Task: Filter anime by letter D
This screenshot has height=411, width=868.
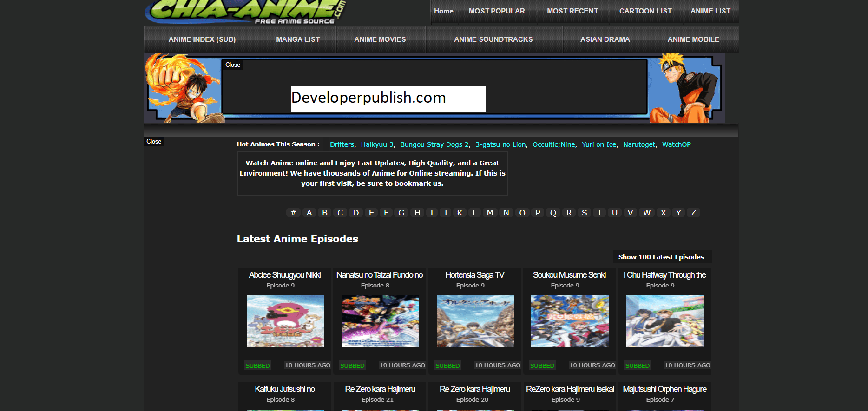Action: click(x=356, y=213)
